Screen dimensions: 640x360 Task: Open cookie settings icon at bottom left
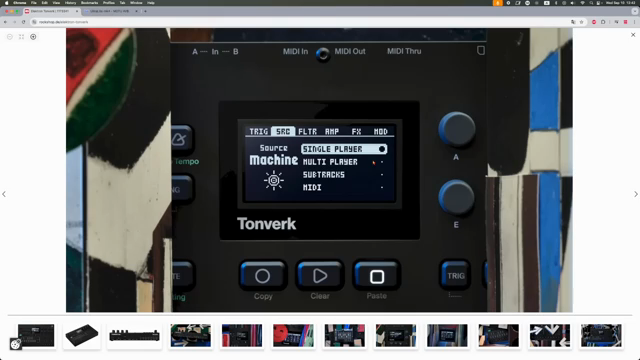point(16,344)
